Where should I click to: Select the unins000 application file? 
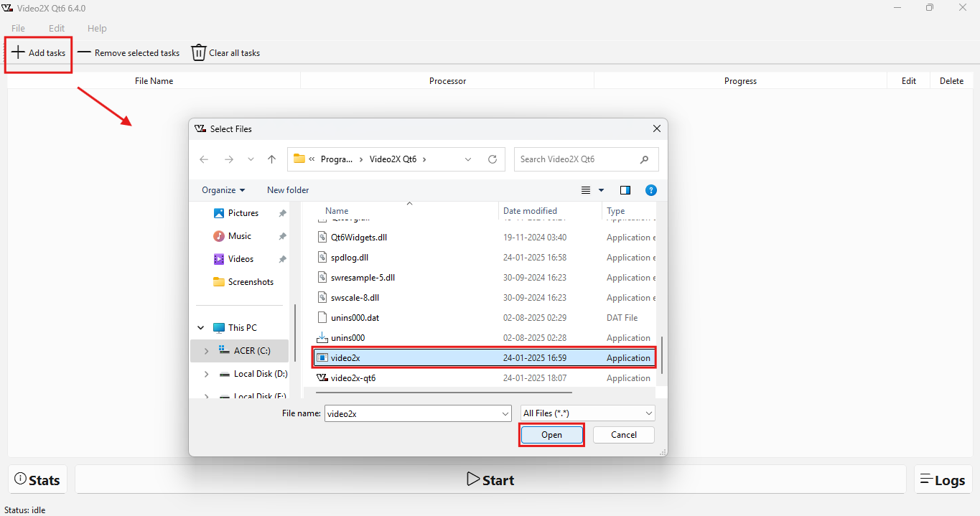point(485,338)
